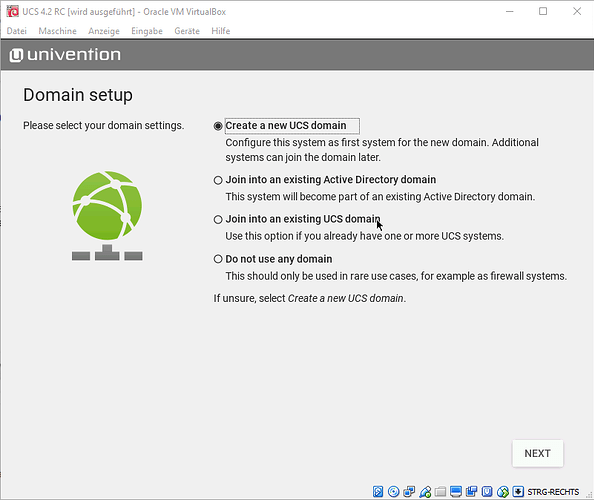
Task: Open the network adapter status icon
Action: pyautogui.click(x=409, y=492)
